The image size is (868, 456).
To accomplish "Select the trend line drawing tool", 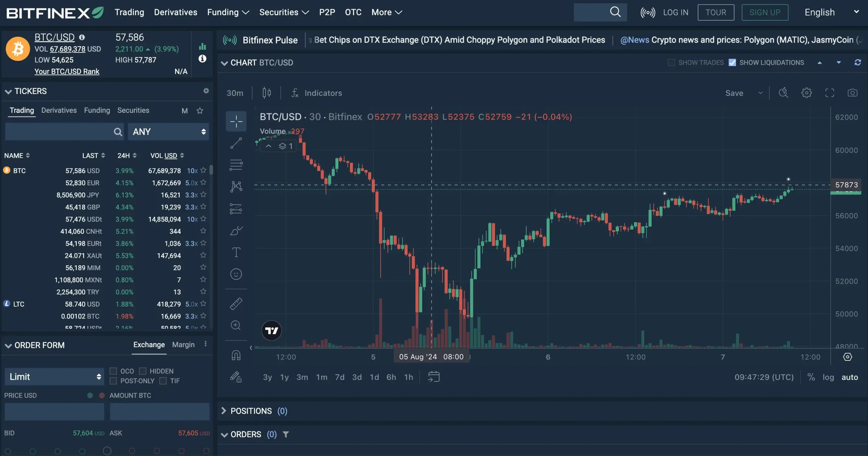I will (236, 143).
